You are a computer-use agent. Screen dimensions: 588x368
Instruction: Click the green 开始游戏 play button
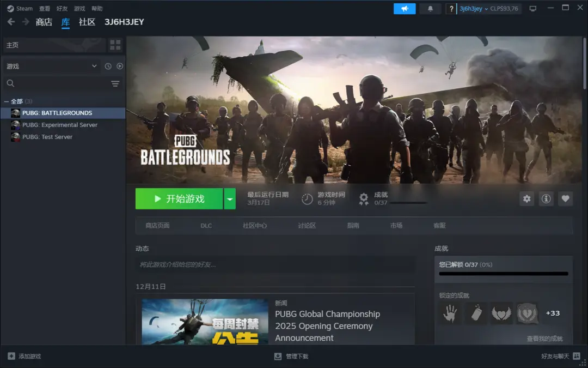[179, 198]
